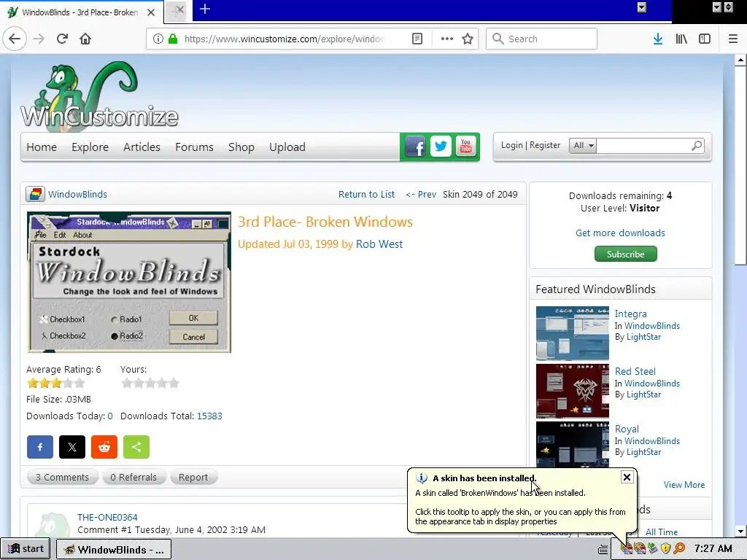Open author Rob West's profile
Image resolution: width=747 pixels, height=560 pixels.
tap(379, 244)
